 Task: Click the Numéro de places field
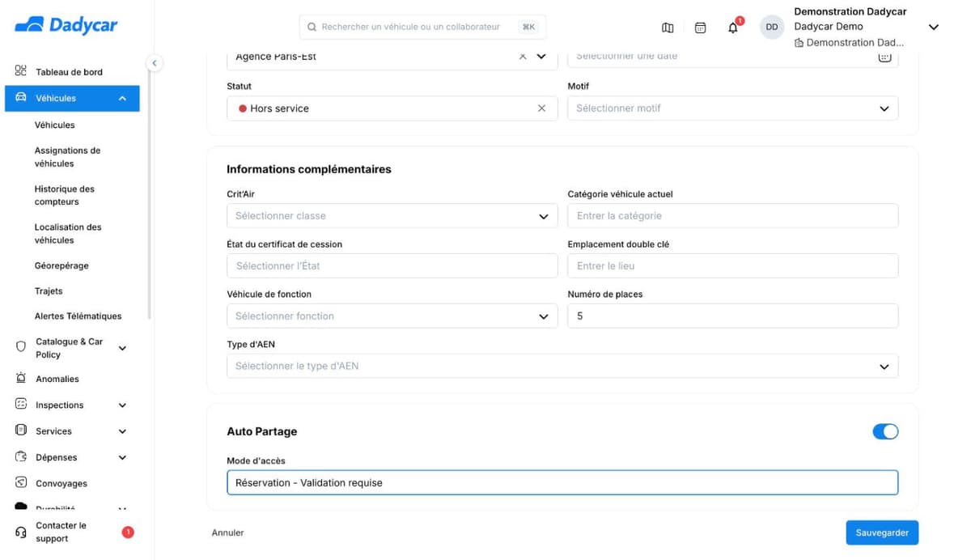click(733, 316)
